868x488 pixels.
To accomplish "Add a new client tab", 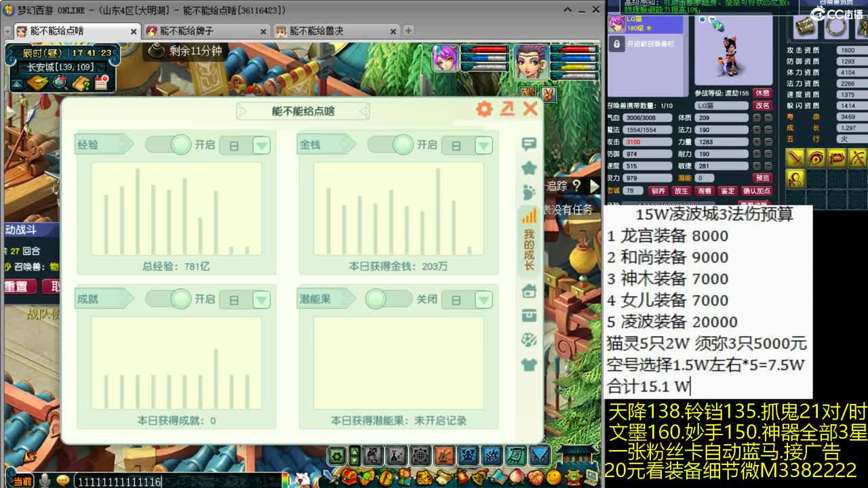I will click(408, 30).
